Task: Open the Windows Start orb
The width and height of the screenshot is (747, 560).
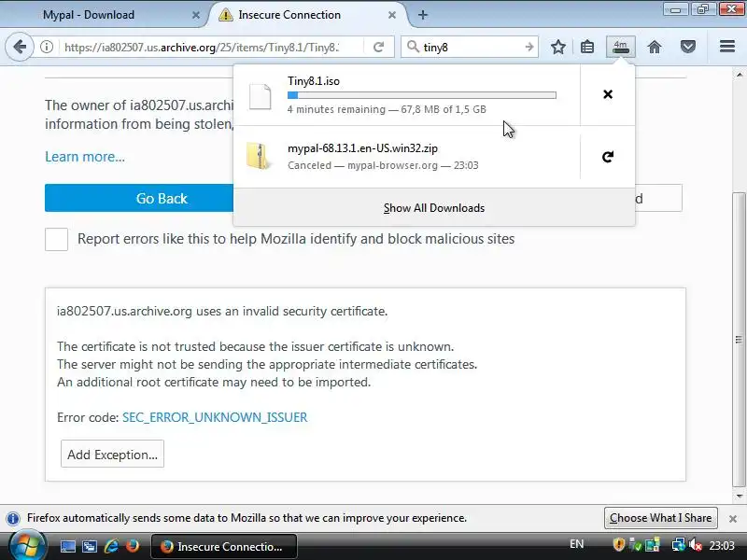Action: tap(27, 546)
